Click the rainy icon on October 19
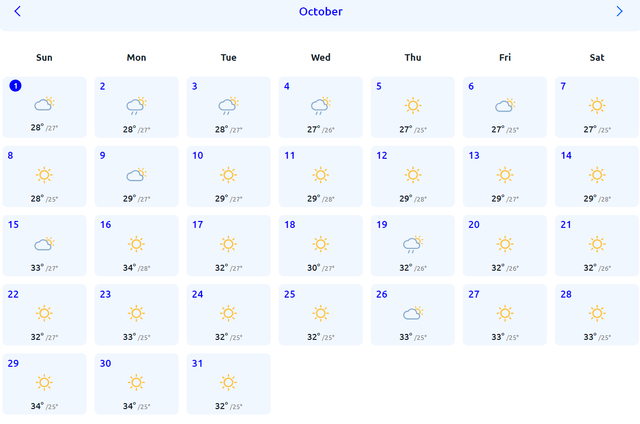640x424 pixels. tap(413, 244)
